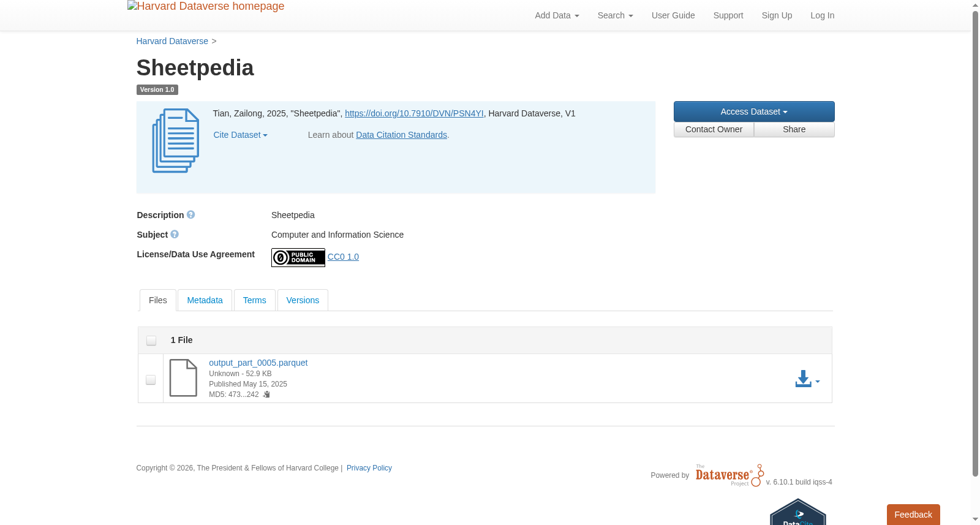Click the Contact Owner button

[714, 129]
